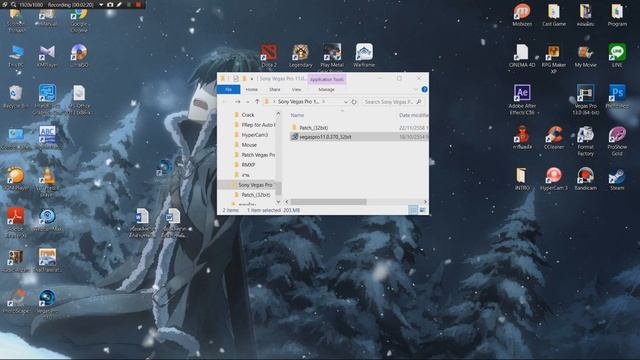Switch to the details view layout button
640x360 pixels.
coord(413,210)
